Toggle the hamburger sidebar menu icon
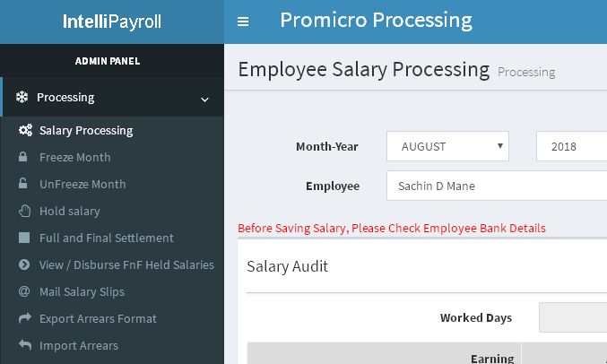 coord(243,22)
